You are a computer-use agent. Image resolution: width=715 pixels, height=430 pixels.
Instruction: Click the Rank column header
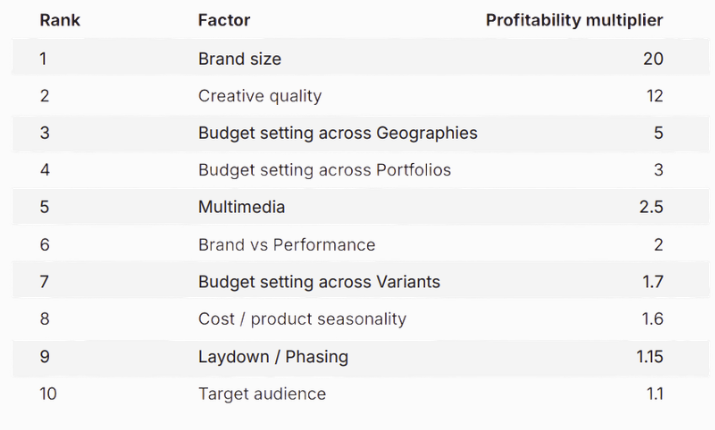(60, 20)
